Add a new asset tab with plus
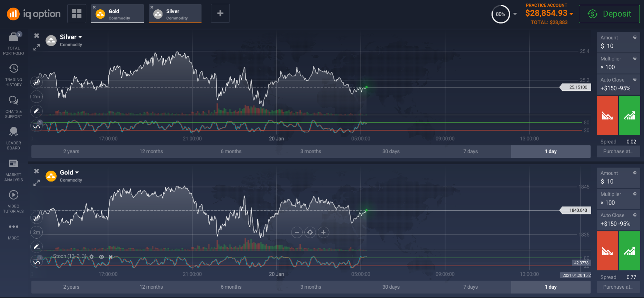The width and height of the screenshot is (644, 298). [x=220, y=13]
